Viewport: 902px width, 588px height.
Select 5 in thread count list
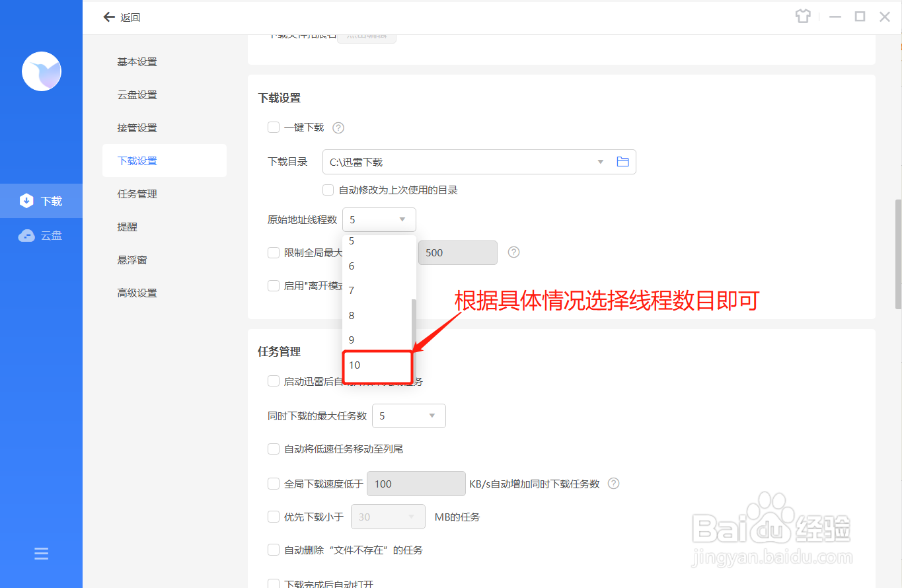click(x=377, y=242)
